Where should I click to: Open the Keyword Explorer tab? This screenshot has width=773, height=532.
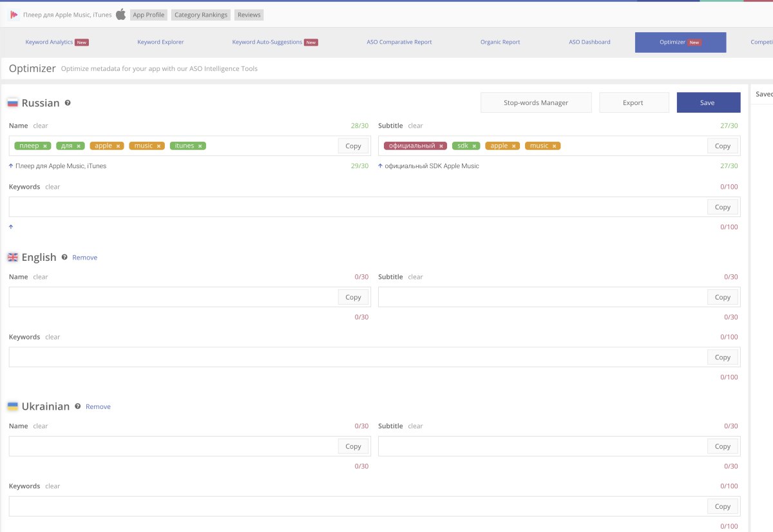[x=160, y=42]
